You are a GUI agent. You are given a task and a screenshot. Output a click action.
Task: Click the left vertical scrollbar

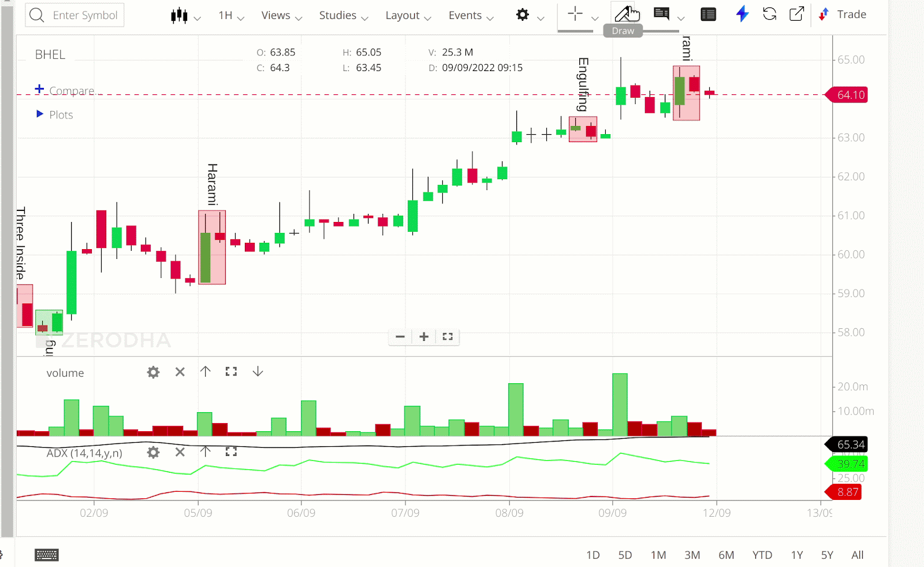coord(7,272)
